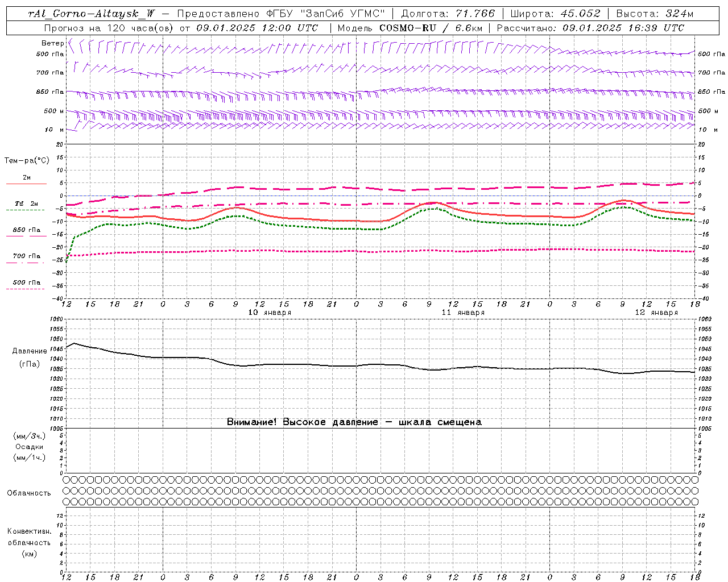
Task: Click the date label 12 января
Action: 656,313
